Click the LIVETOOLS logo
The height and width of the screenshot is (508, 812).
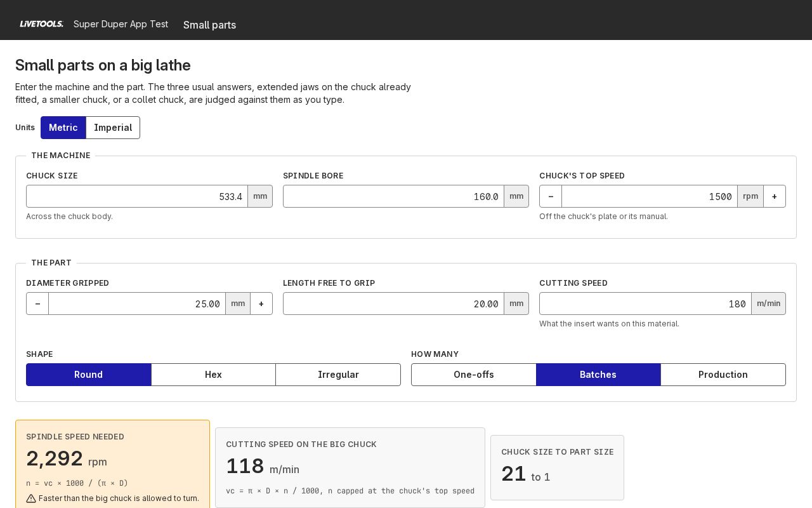pos(41,24)
